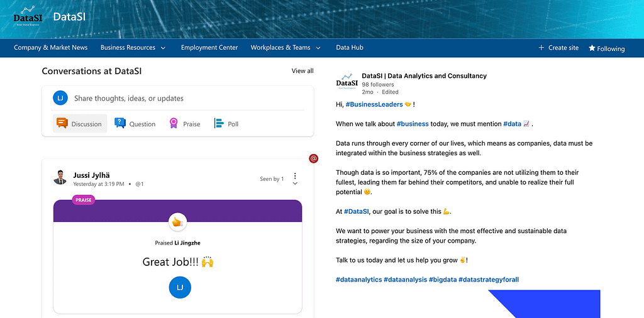Open Jussi Jylhä's profile photo

pos(60,177)
